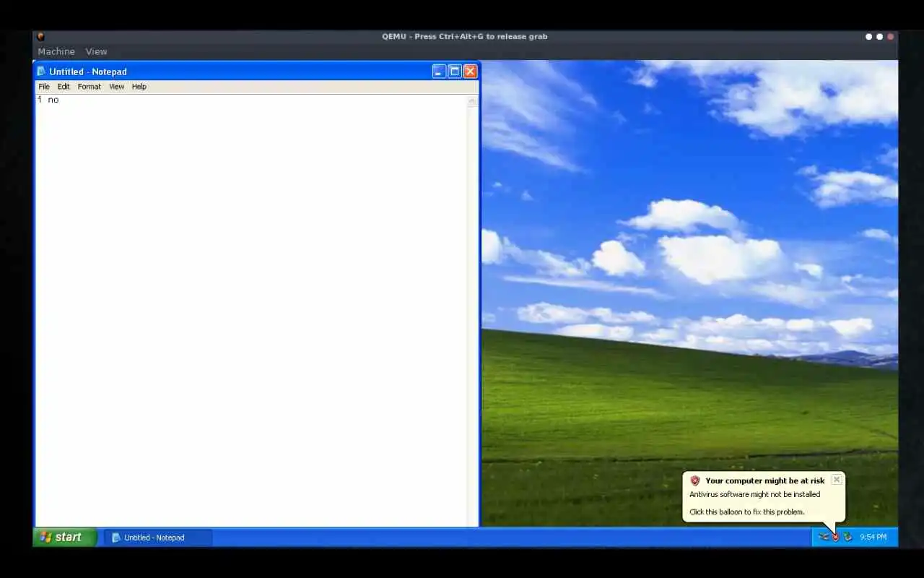This screenshot has height=578, width=924.
Task: Click the QEMU window title text
Action: point(465,36)
